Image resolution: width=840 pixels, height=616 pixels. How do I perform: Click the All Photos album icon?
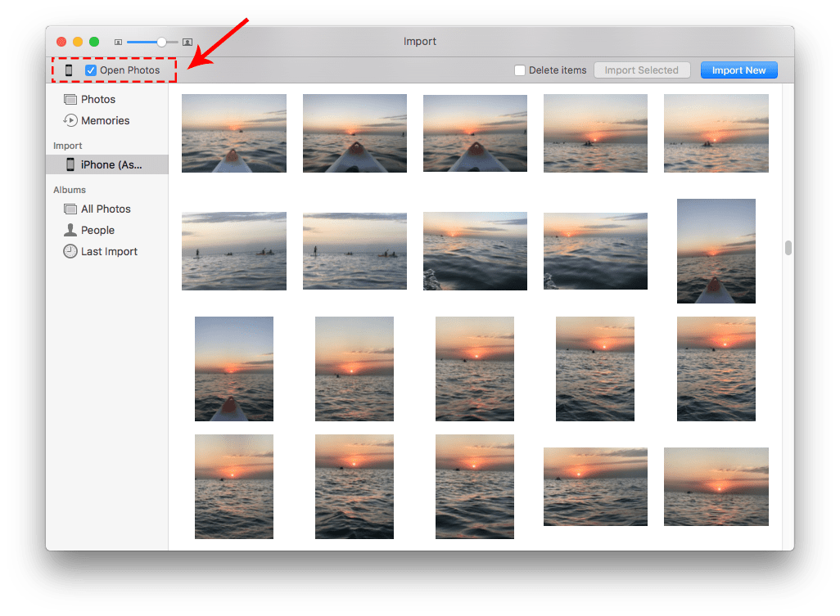[x=70, y=209]
